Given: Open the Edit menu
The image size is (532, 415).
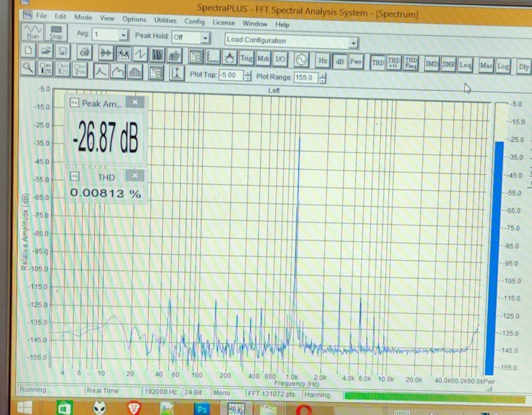Looking at the screenshot, I should point(60,16).
